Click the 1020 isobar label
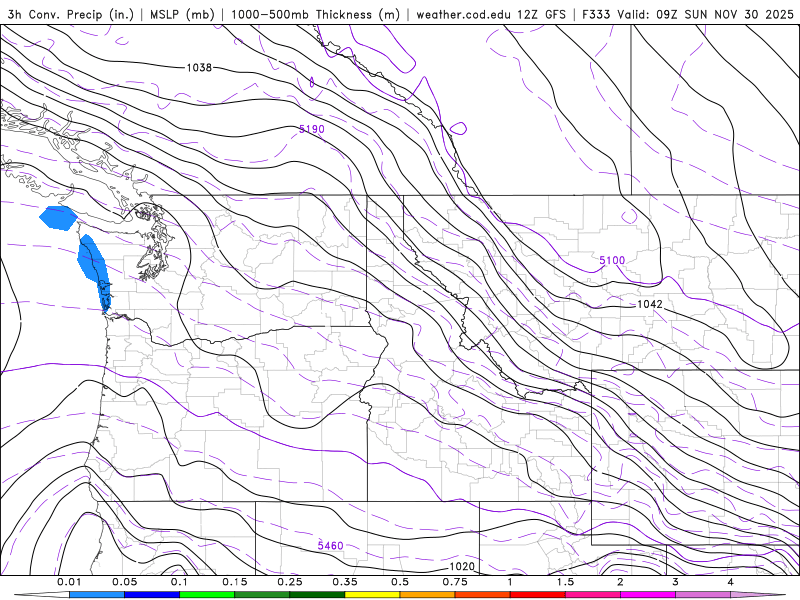Viewport: 800px width, 600px height. [x=462, y=566]
